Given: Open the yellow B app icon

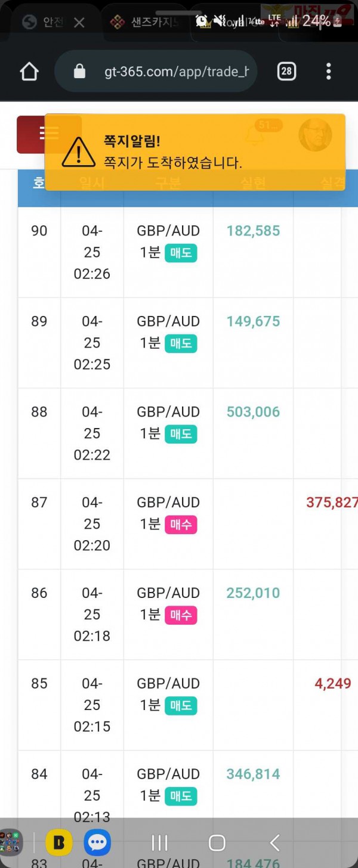Looking at the screenshot, I should [59, 842].
